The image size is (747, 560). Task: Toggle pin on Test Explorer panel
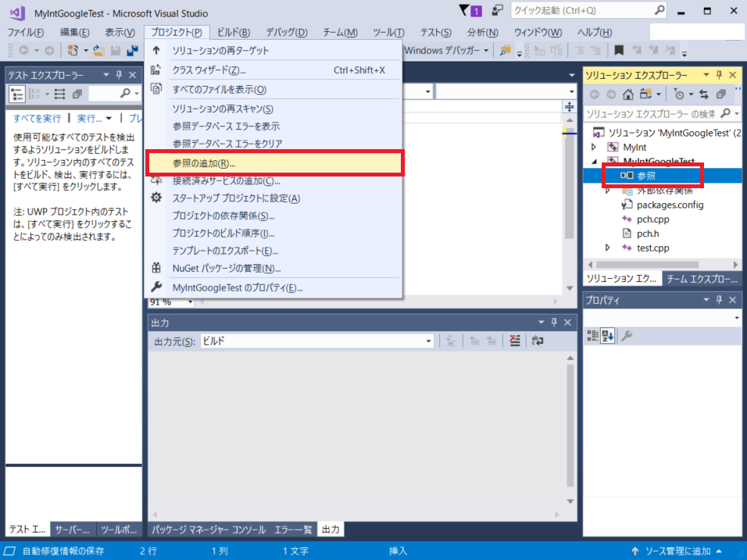pos(119,75)
